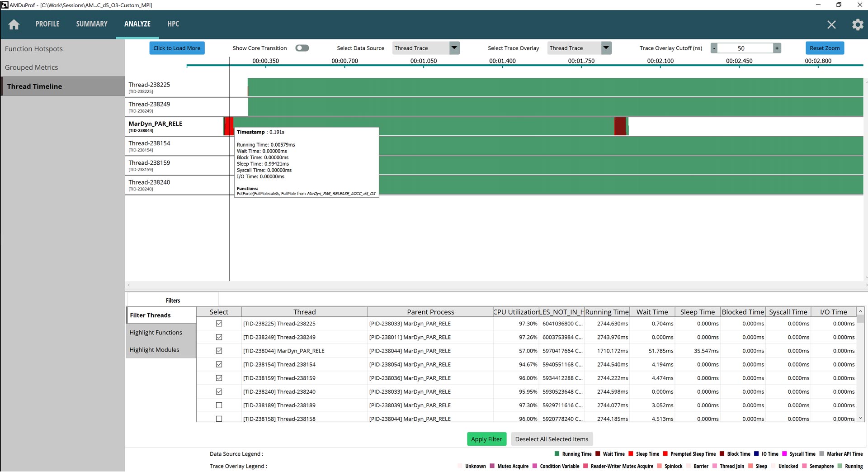Sort by Parent Process column header

coord(430,312)
